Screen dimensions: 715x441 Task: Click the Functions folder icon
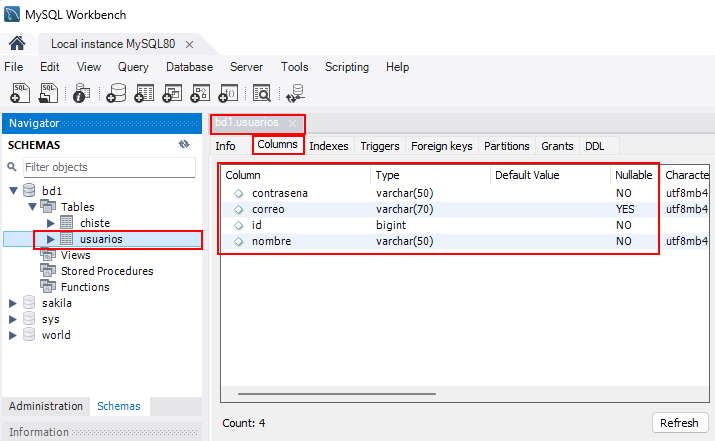[48, 286]
